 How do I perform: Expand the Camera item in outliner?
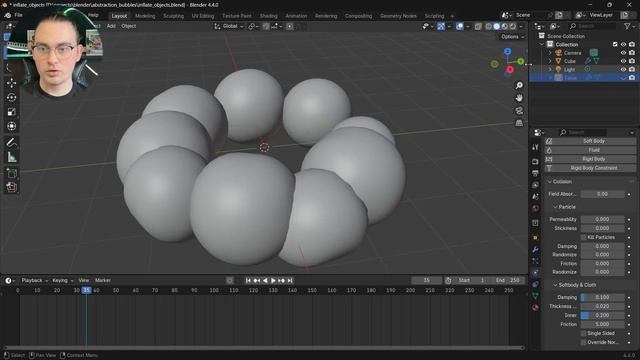click(x=550, y=53)
